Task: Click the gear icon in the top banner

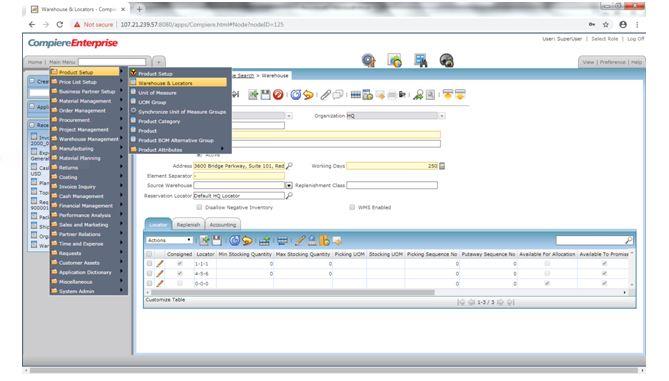Action: click(368, 61)
